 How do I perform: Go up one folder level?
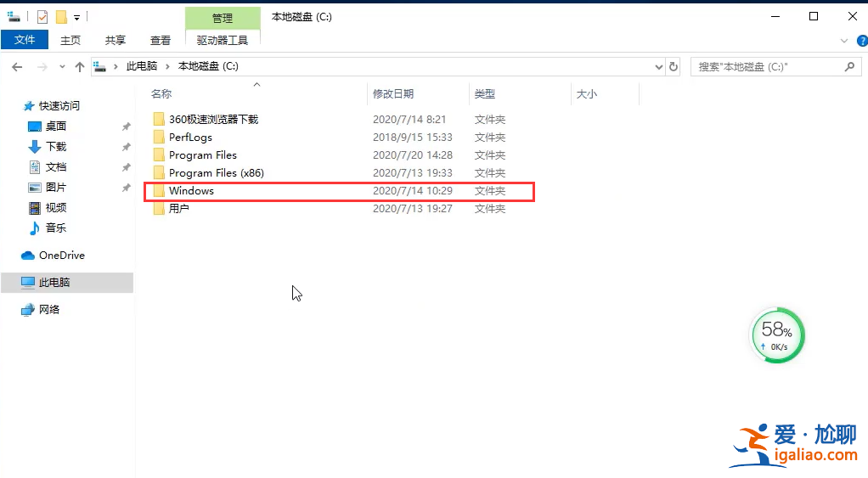80,67
